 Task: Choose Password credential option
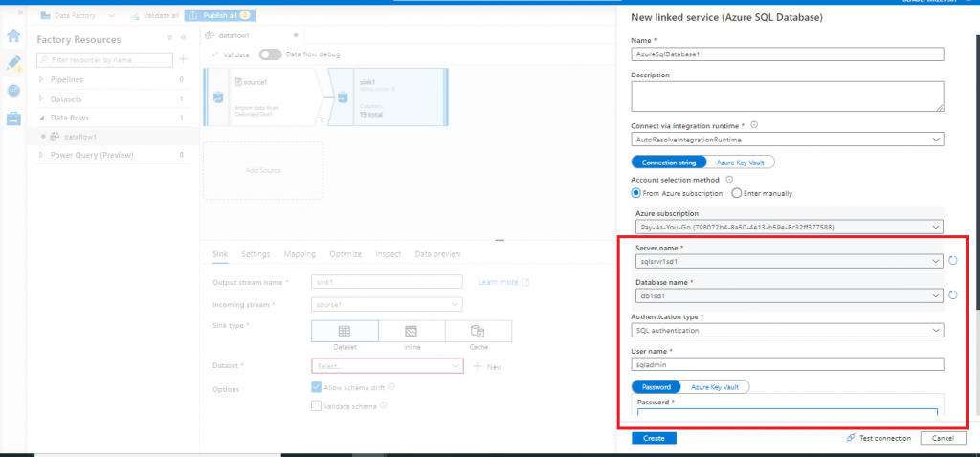click(656, 387)
